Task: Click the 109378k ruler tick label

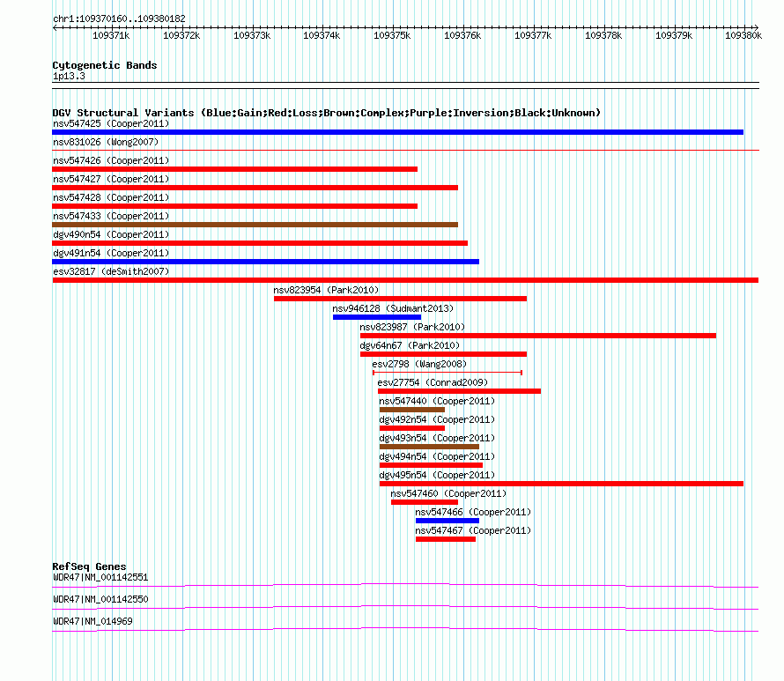Action: (x=603, y=35)
